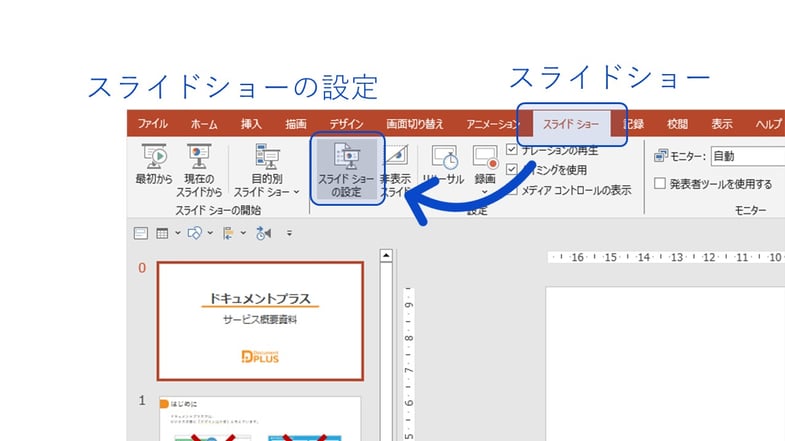This screenshot has width=785, height=441.
Task: Toggle Play Narrations (ナレーションの再生) checkbox
Action: pyautogui.click(x=511, y=149)
